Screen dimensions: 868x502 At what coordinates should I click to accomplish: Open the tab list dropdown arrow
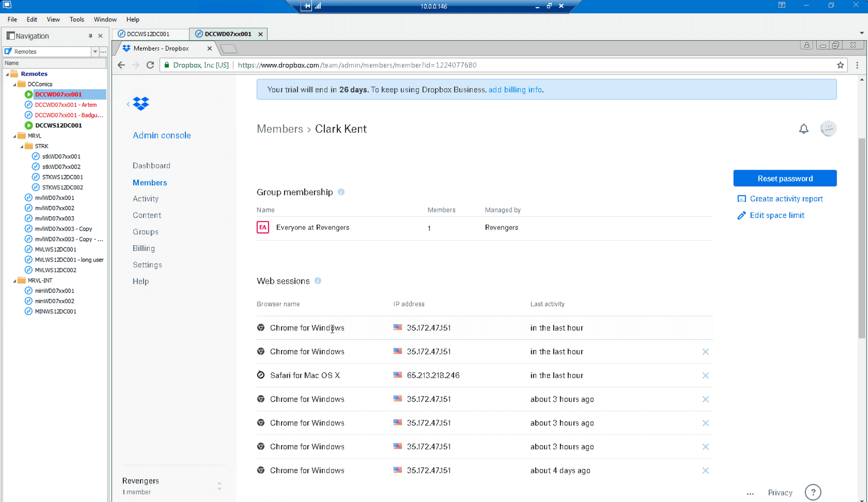861,33
